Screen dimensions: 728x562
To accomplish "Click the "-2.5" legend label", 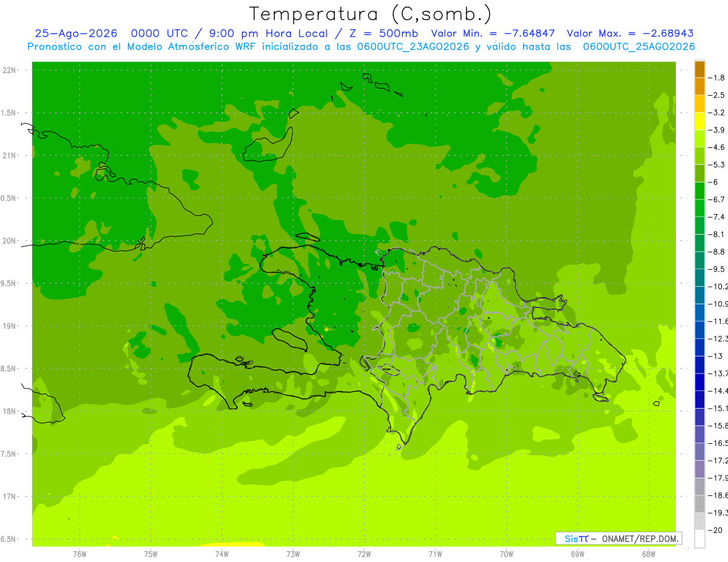I will pyautogui.click(x=718, y=95).
